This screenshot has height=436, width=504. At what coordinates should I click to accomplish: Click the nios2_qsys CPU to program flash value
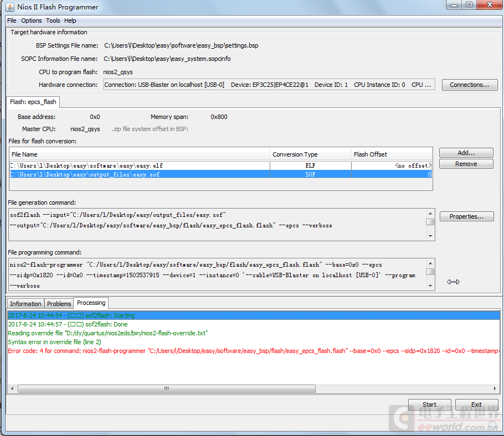[118, 72]
